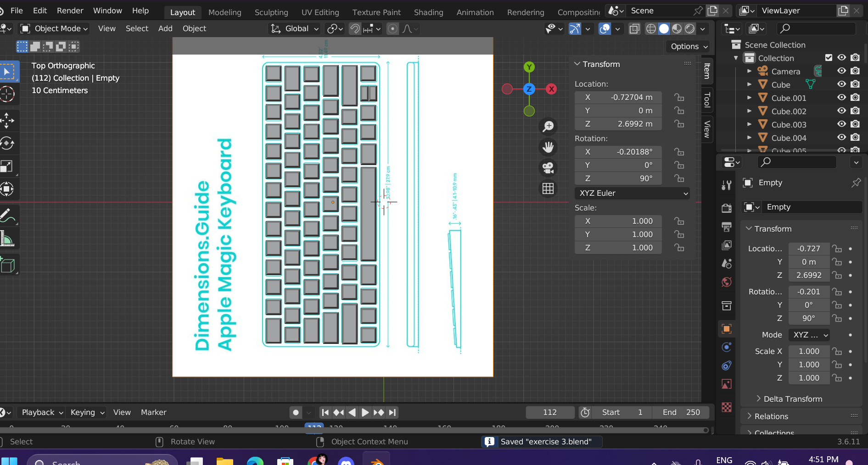Click the navigation gizmo Y axis
This screenshot has height=465, width=868.
click(x=529, y=67)
